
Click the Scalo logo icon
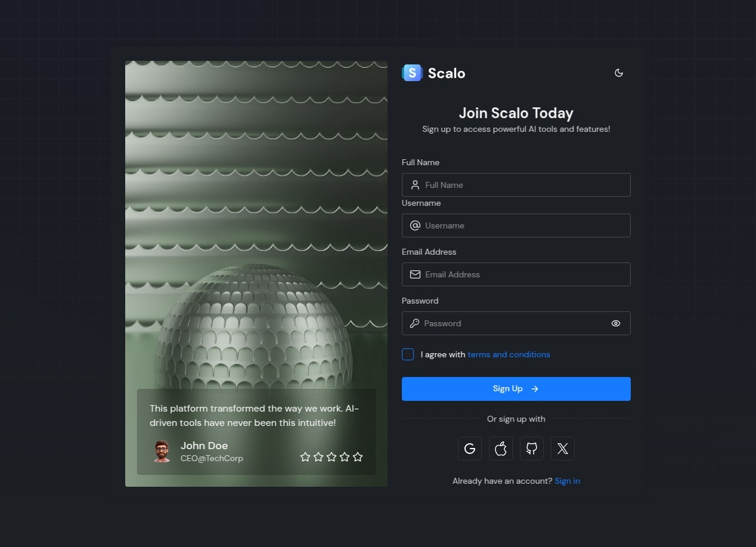click(412, 73)
